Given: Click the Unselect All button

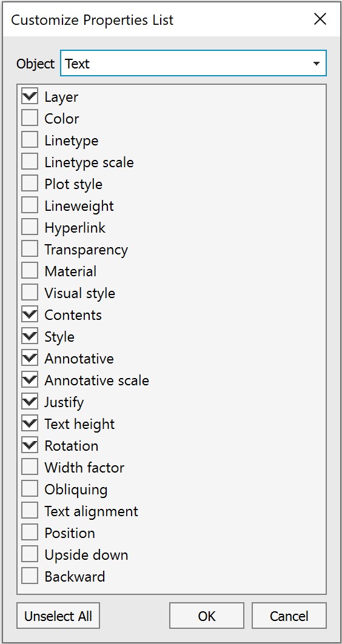Looking at the screenshot, I should 58,616.
